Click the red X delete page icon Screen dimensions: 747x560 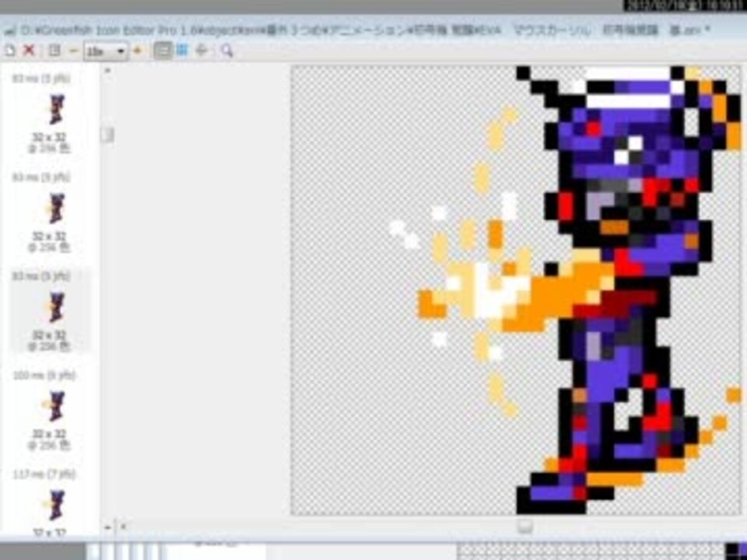click(29, 50)
